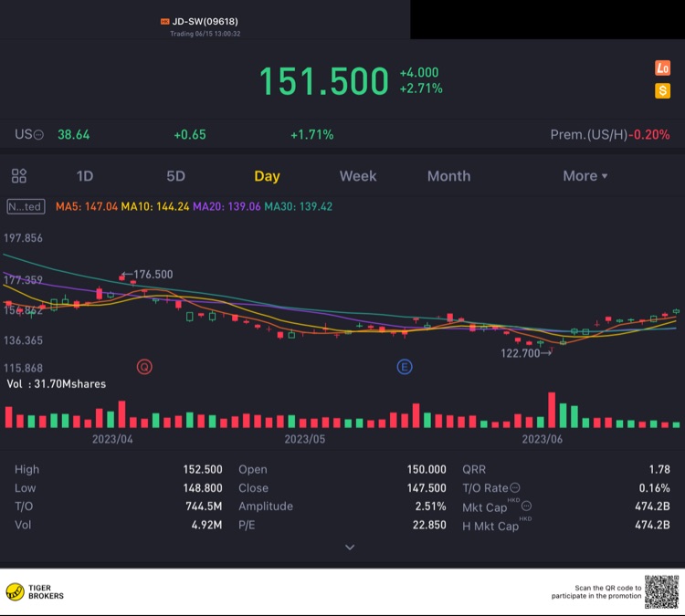Screen dimensions: 685x616
Task: Tap the 136.365 price axis label
Action: (x=23, y=340)
